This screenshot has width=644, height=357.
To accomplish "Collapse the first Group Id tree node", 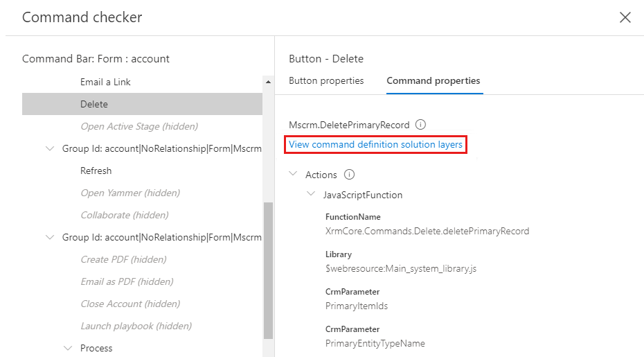I will pos(50,148).
